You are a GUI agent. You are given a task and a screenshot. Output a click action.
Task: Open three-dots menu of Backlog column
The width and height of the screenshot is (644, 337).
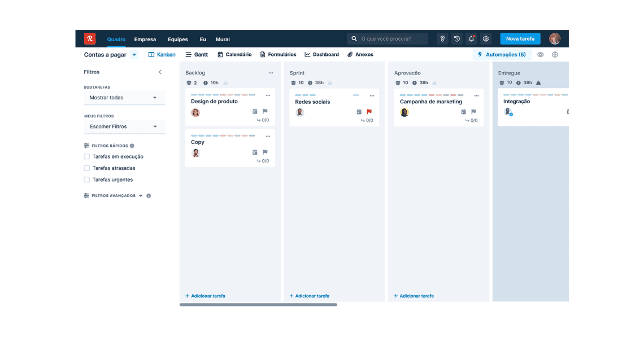[271, 73]
